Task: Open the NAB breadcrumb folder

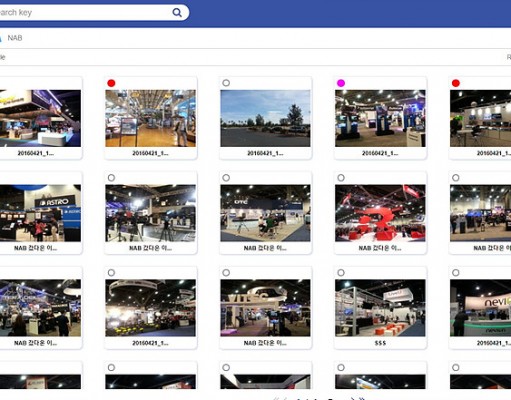Action: tap(15, 38)
